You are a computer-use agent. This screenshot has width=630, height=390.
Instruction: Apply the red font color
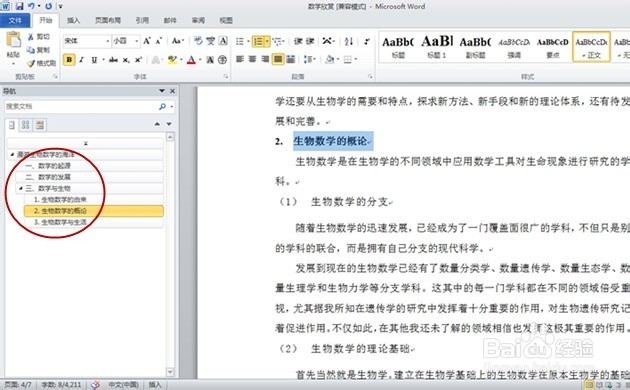192,60
